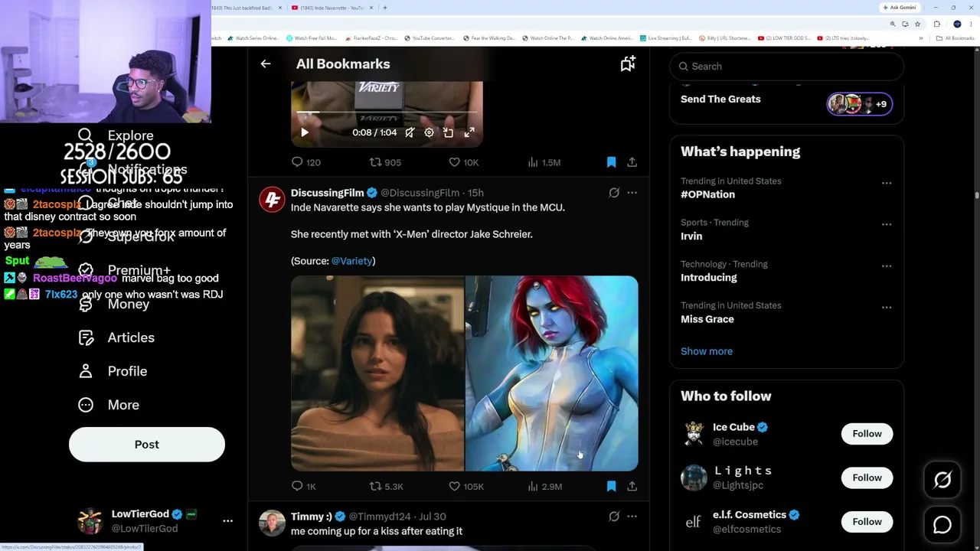View analytics of the post with 2.9M views
The height and width of the screenshot is (551, 980).
click(544, 486)
